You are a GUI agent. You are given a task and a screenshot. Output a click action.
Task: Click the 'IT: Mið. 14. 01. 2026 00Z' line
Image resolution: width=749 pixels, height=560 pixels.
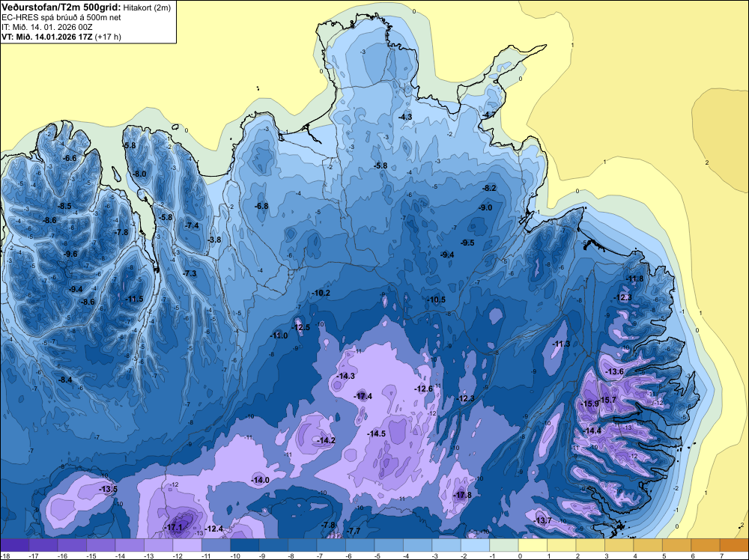coord(46,27)
